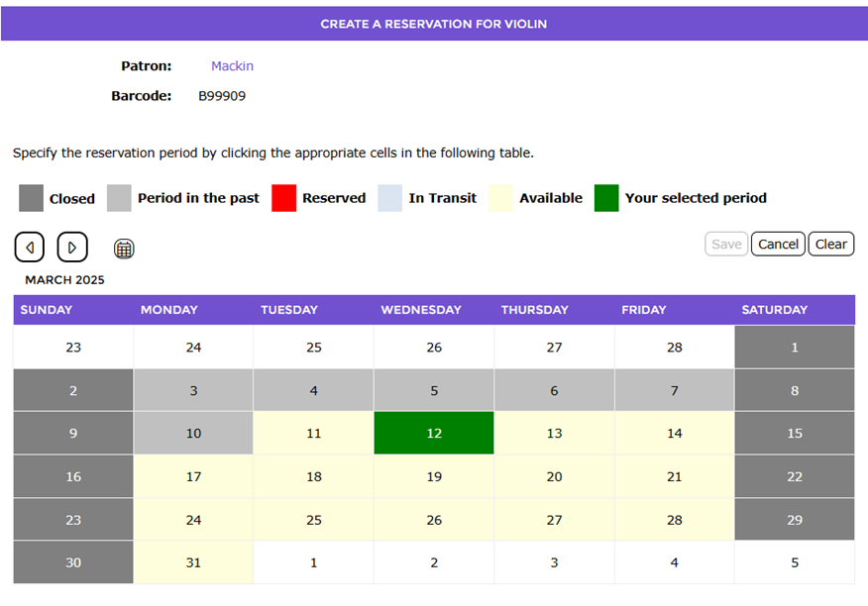The width and height of the screenshot is (868, 606).
Task: Click past date March 5
Action: tap(434, 390)
